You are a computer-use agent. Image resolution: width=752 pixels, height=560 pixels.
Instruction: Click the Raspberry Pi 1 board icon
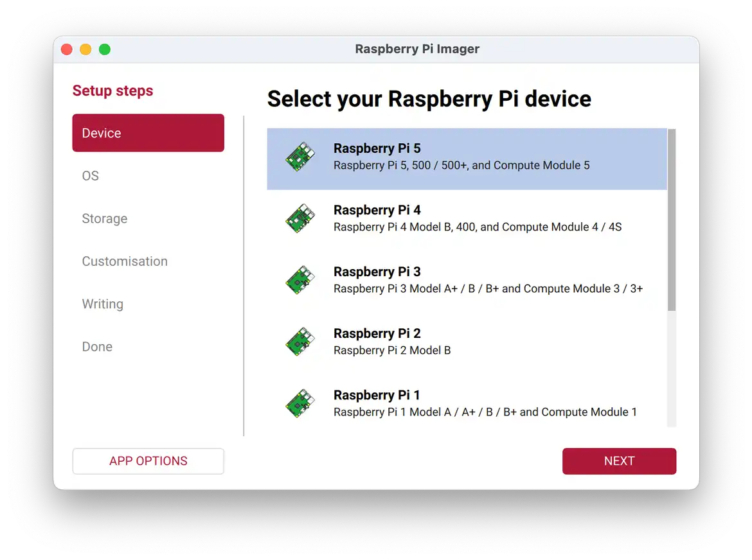300,403
